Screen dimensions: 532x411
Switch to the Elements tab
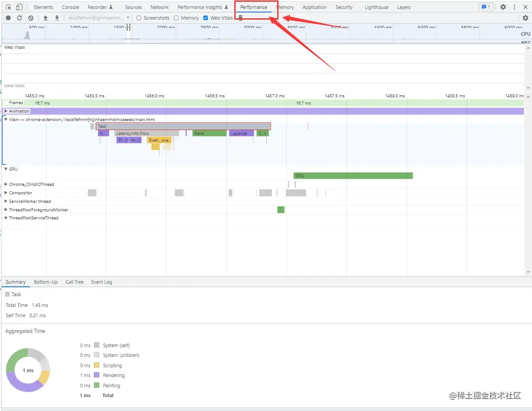tap(43, 7)
